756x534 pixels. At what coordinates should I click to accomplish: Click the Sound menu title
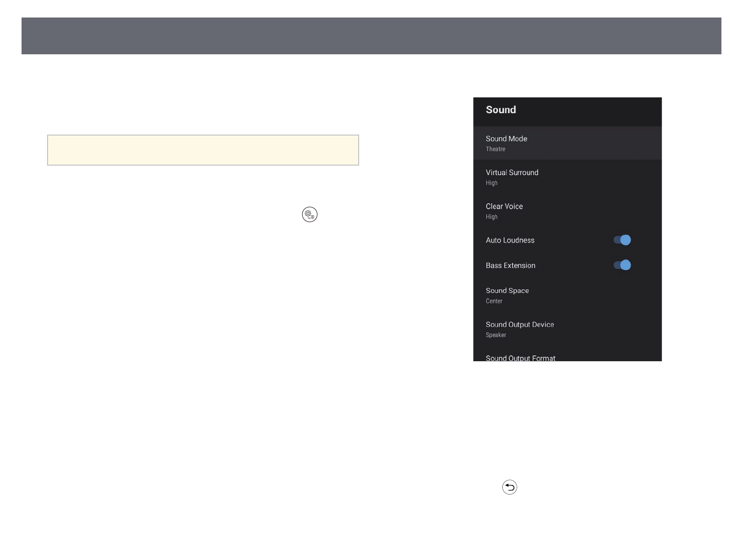click(501, 110)
